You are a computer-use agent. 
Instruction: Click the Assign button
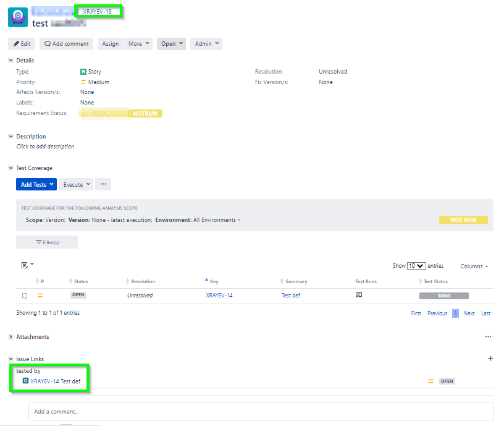click(110, 44)
